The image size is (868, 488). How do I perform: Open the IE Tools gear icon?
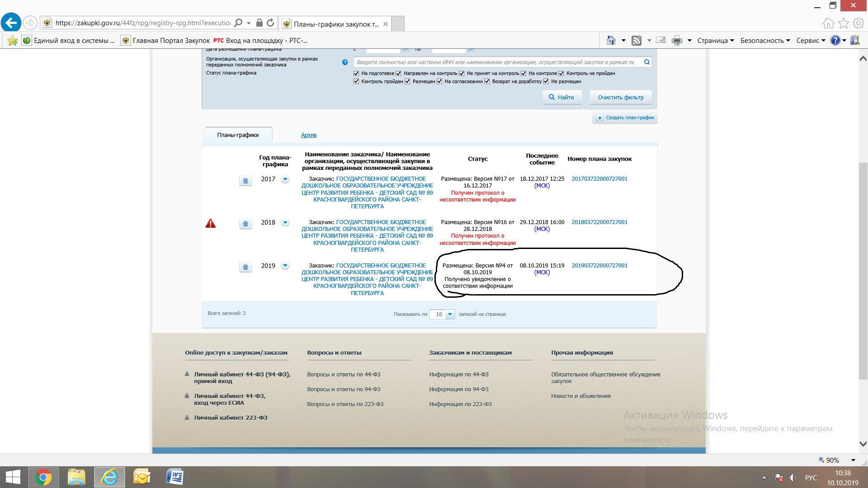(x=859, y=23)
